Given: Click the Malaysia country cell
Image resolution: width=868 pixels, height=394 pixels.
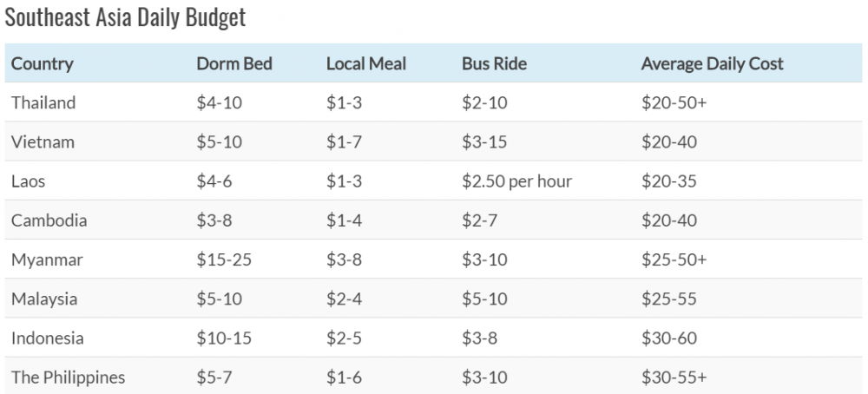Looking at the screenshot, I should click(x=44, y=299).
